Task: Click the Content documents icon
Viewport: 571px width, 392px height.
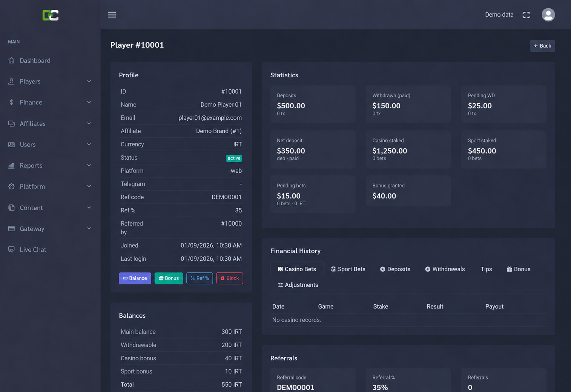Action: pos(11,208)
